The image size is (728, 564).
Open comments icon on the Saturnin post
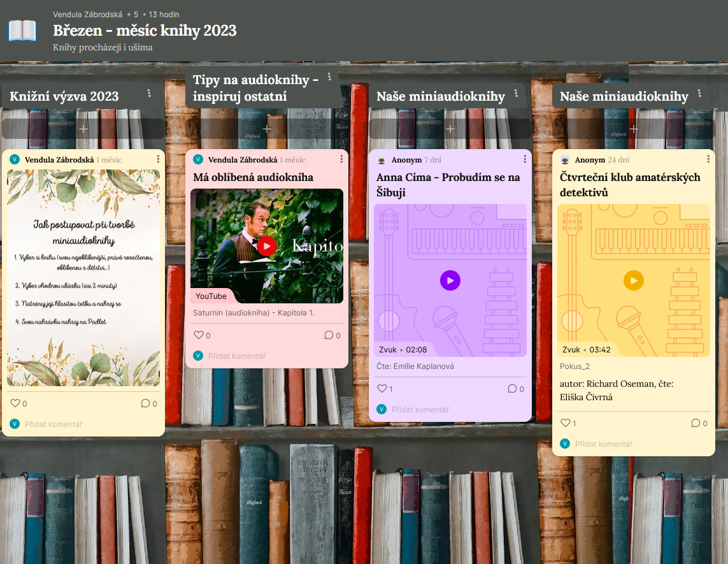329,335
